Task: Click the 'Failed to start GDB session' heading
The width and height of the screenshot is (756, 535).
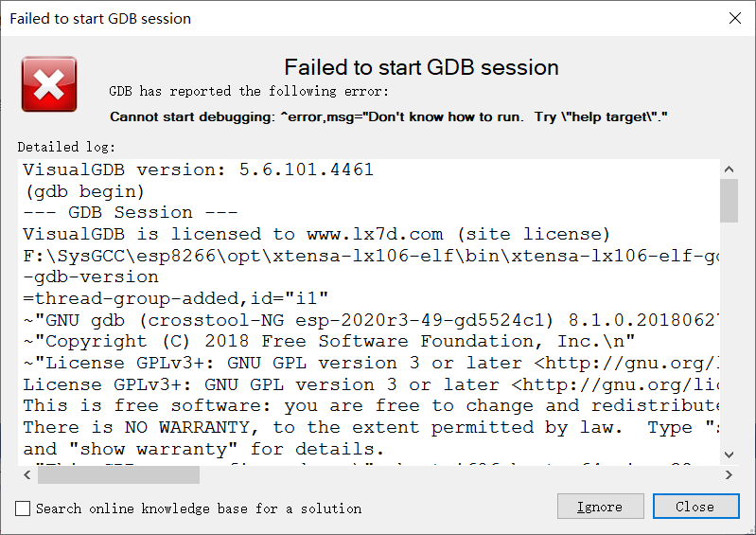Action: click(421, 67)
